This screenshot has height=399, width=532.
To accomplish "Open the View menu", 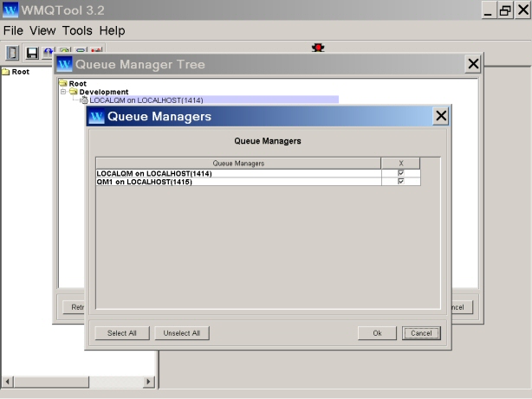I will tap(42, 31).
